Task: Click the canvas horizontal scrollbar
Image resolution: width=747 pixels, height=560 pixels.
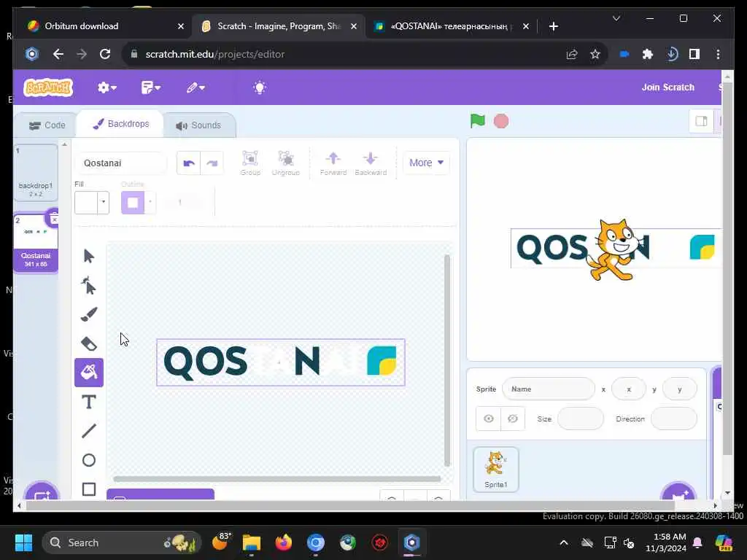Action: point(276,478)
